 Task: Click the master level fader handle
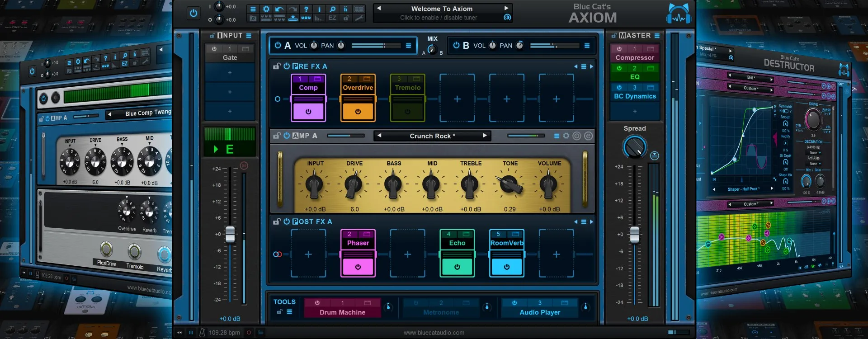635,235
